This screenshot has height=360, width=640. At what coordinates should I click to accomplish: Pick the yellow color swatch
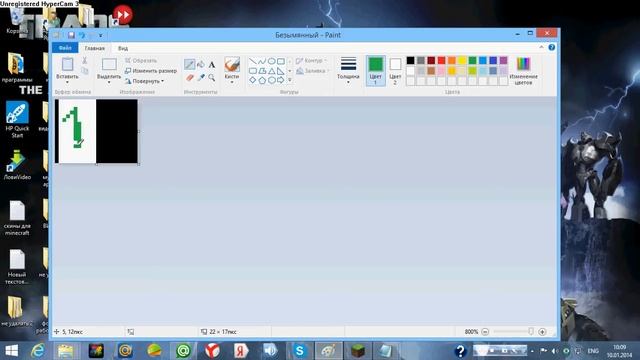point(462,60)
